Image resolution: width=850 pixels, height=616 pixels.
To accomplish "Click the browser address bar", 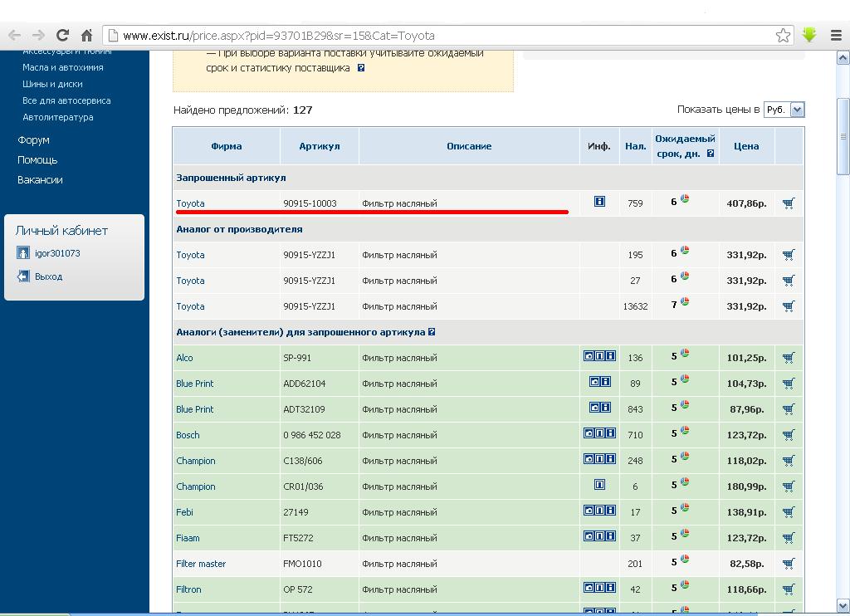I will coord(440,36).
